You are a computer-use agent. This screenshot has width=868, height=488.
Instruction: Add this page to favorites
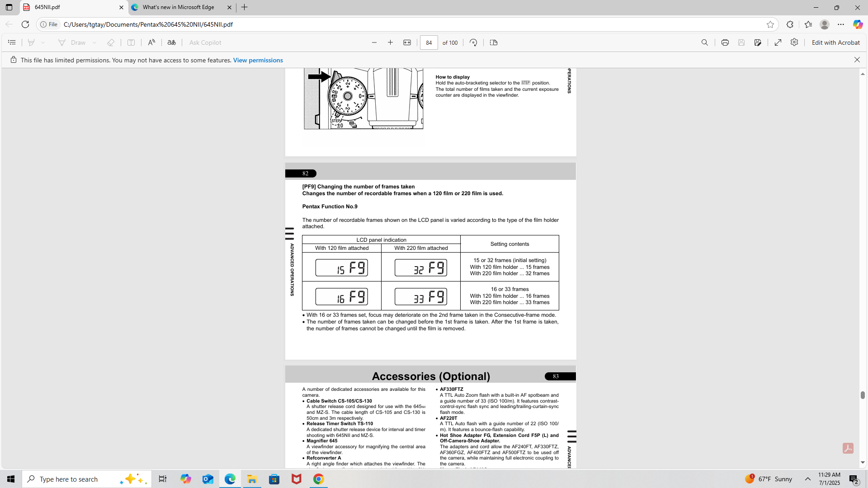[x=770, y=24]
